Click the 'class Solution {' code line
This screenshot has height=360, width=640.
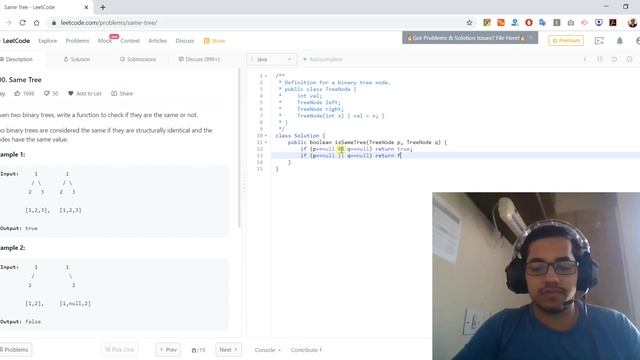[x=300, y=136]
